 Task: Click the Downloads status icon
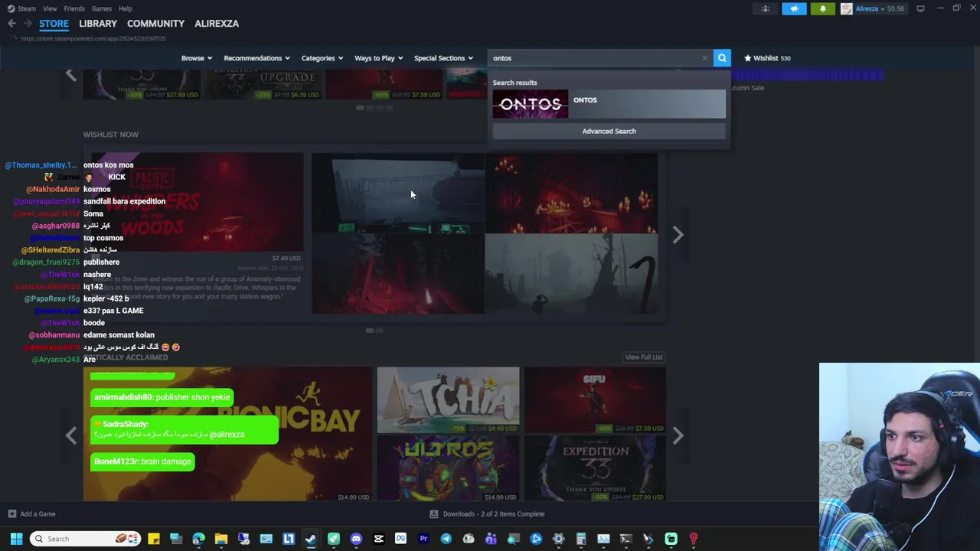(433, 514)
